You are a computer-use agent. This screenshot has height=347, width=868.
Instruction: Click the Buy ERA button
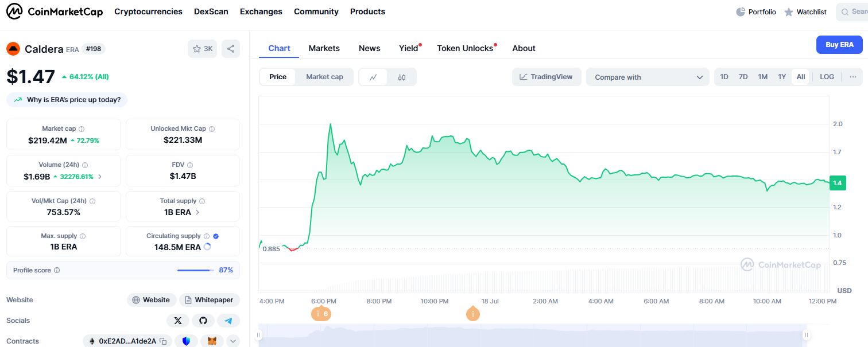pyautogui.click(x=839, y=45)
